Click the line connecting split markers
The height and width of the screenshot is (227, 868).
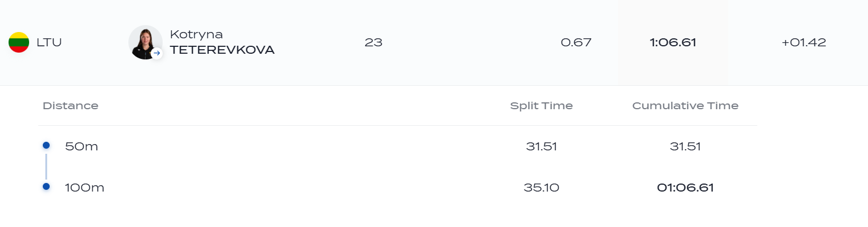(46, 166)
